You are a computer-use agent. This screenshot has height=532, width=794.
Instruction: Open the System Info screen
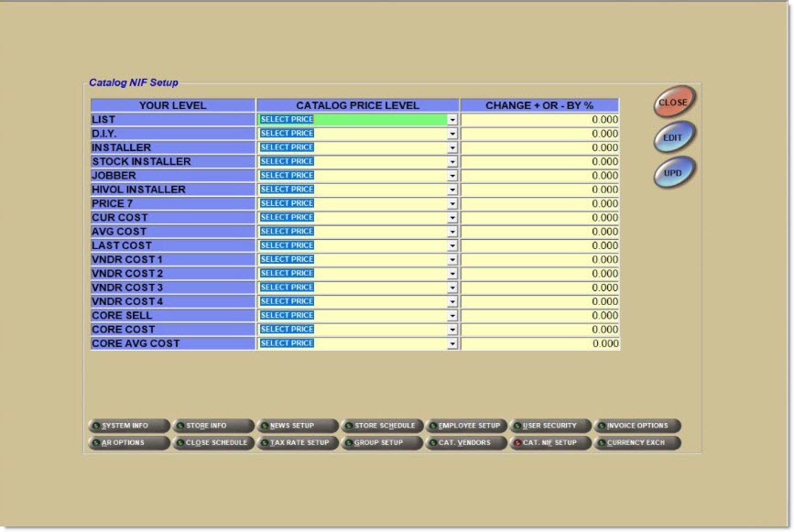(x=129, y=426)
